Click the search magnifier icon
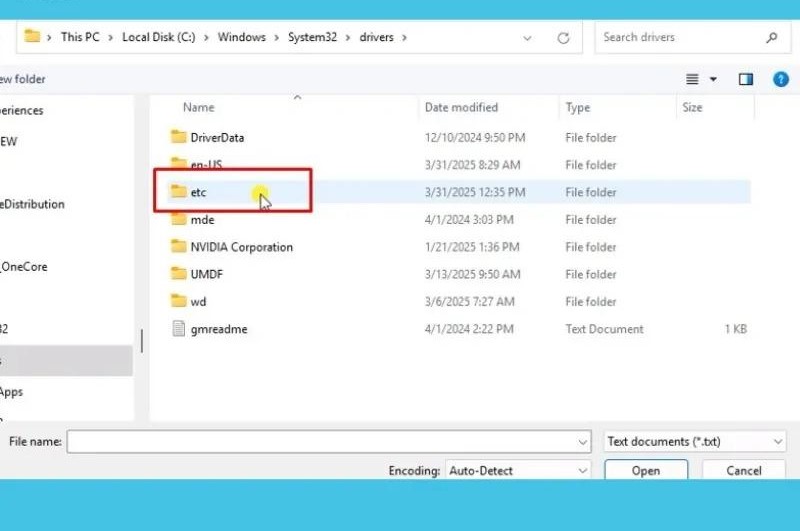The height and width of the screenshot is (531, 800). point(771,37)
